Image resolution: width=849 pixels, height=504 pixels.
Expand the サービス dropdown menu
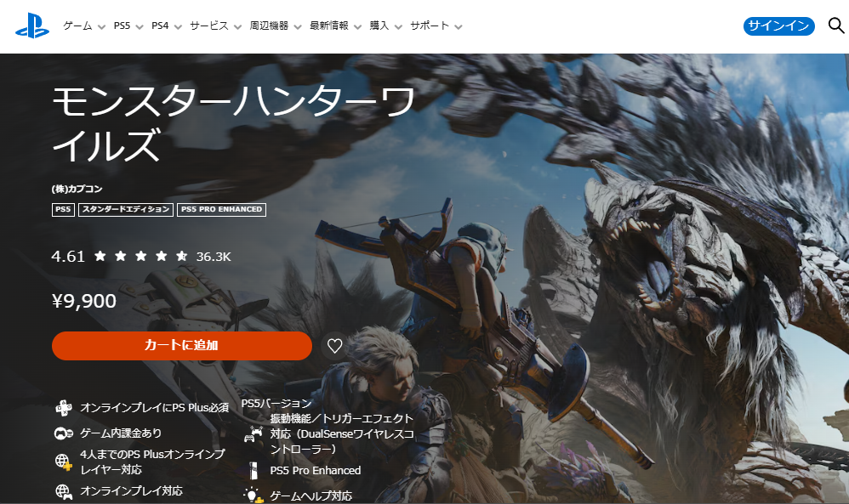click(215, 26)
